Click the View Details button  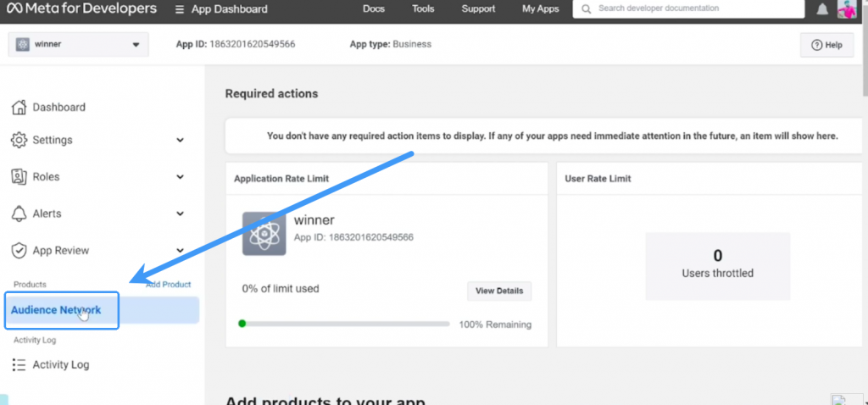(499, 291)
